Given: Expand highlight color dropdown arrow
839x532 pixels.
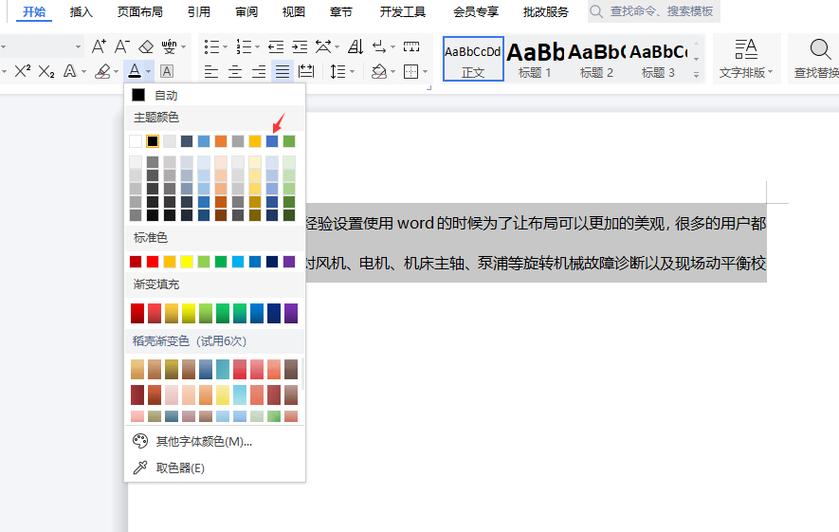Looking at the screenshot, I should click(x=116, y=71).
